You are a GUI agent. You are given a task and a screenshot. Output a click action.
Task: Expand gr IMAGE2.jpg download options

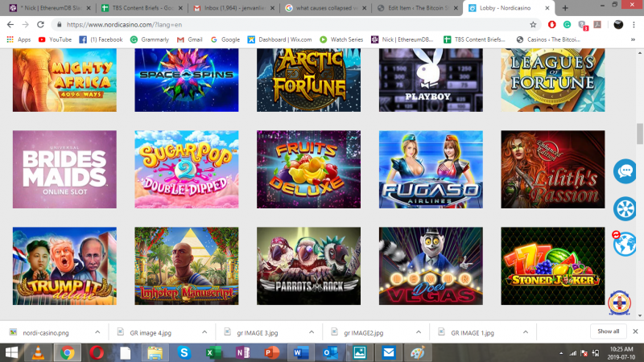pos(418,332)
